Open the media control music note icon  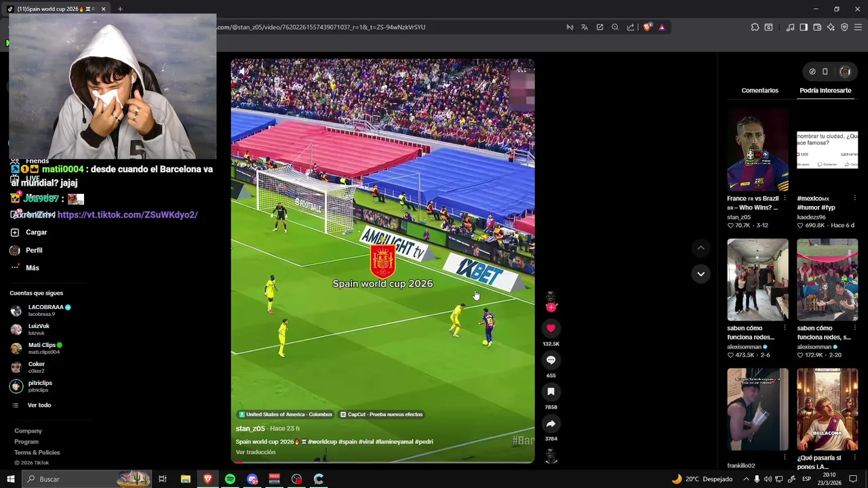point(790,27)
